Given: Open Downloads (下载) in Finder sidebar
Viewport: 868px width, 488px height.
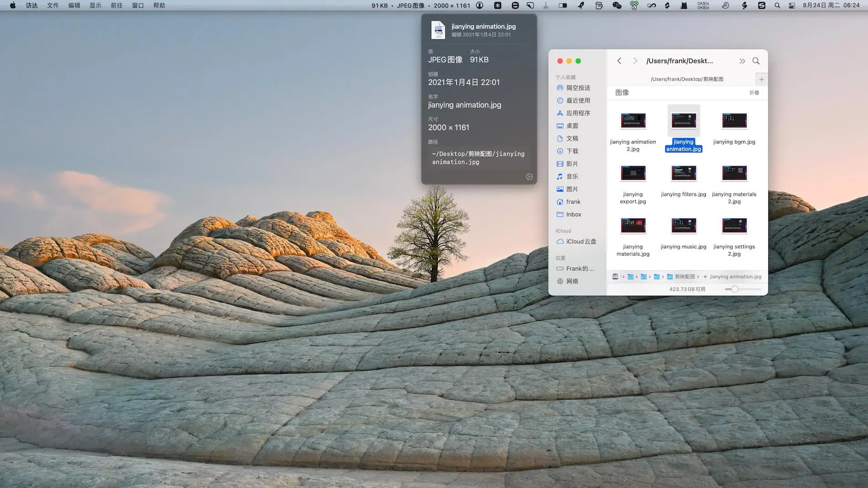Looking at the screenshot, I should 567,151.
